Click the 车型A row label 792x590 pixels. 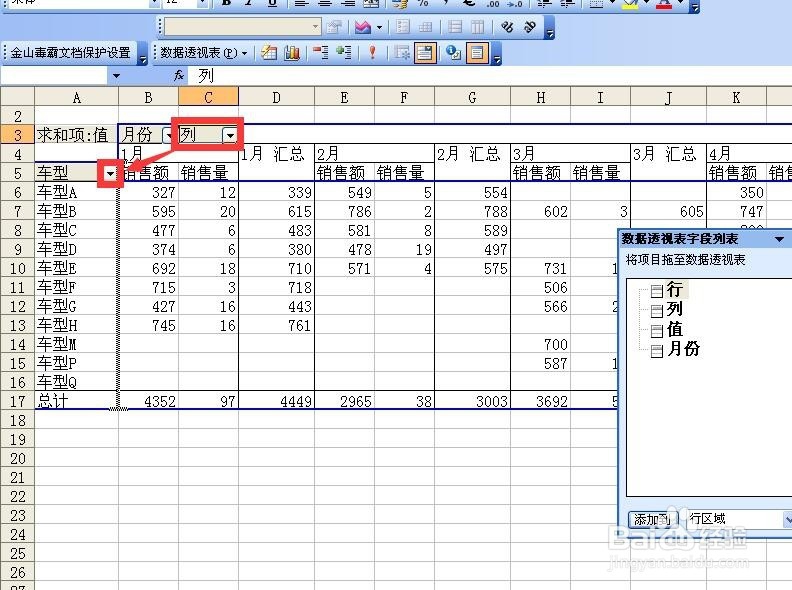(x=76, y=192)
